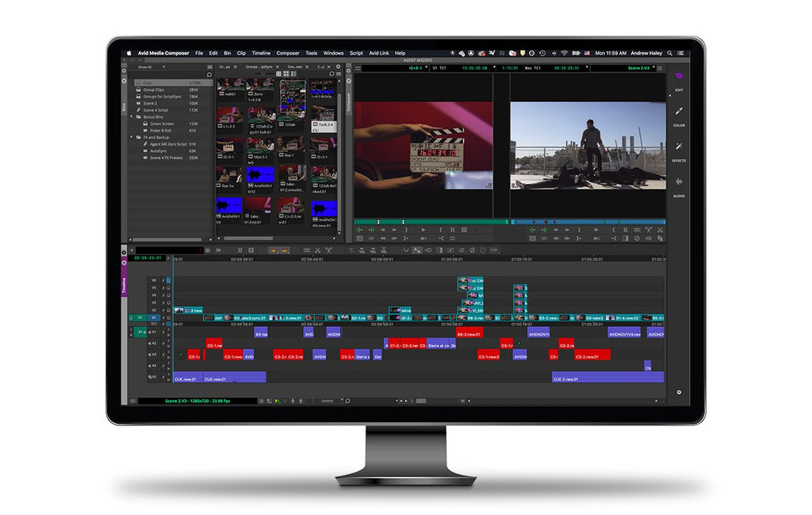This screenshot has width=812, height=515.
Task: Play the source monitor clip
Action: (423, 230)
